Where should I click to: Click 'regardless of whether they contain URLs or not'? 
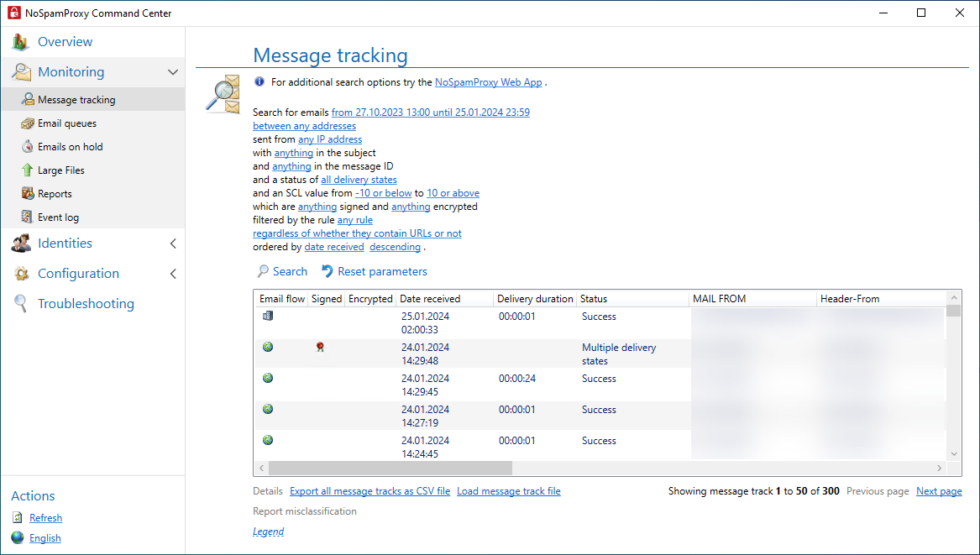pos(358,233)
